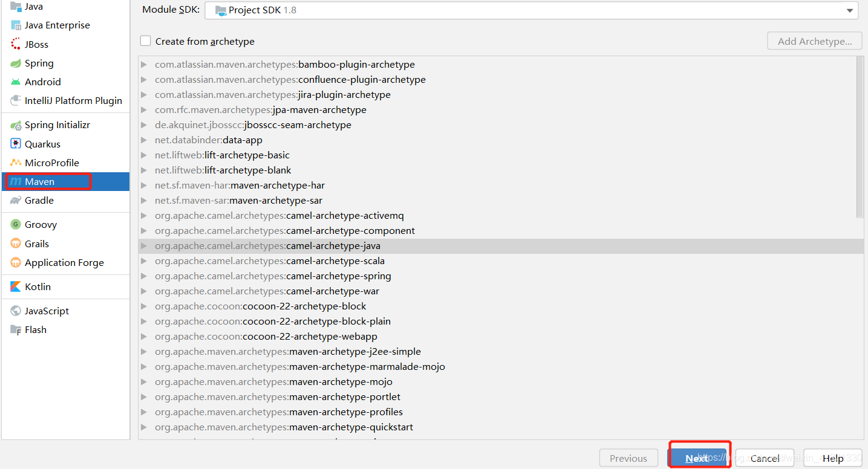Click the Help button

pyautogui.click(x=833, y=459)
